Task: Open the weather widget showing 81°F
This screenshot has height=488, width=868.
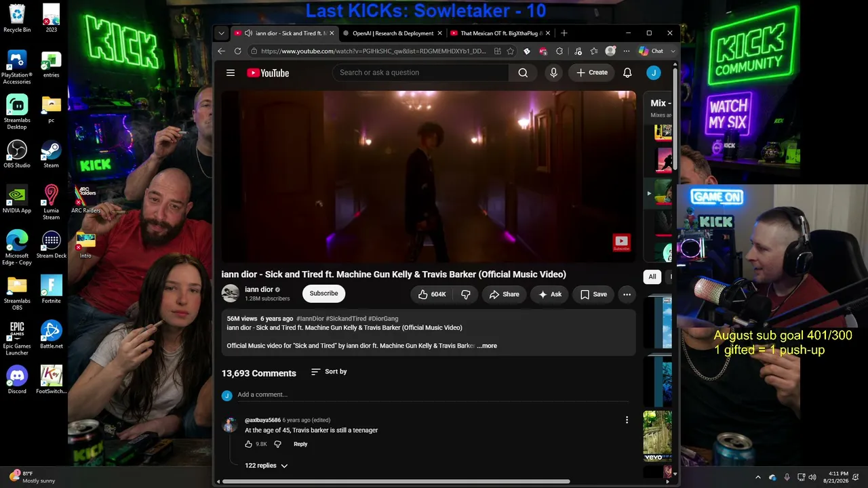Action: point(33,477)
